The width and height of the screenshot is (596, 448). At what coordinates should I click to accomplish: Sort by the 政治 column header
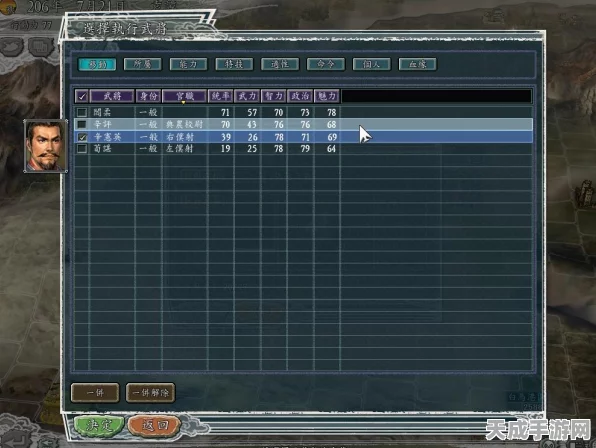coord(300,96)
